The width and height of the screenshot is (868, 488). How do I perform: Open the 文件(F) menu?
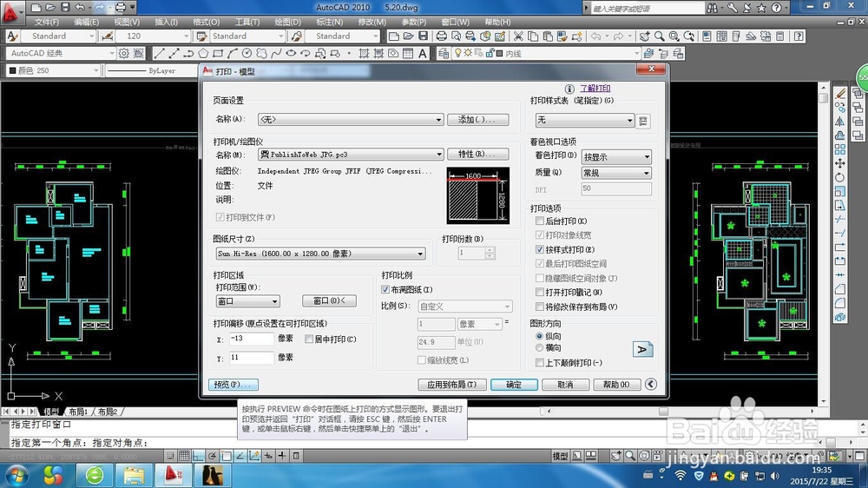point(47,23)
